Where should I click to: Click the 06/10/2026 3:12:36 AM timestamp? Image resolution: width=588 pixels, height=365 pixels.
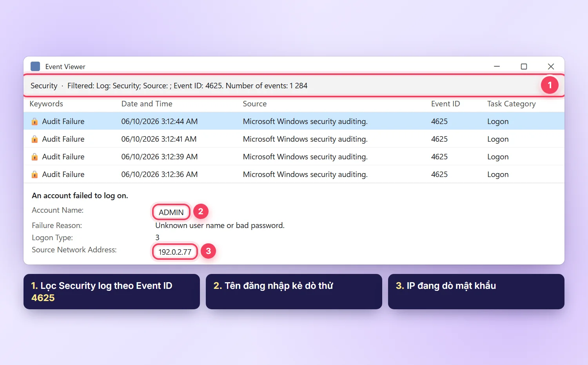click(160, 174)
